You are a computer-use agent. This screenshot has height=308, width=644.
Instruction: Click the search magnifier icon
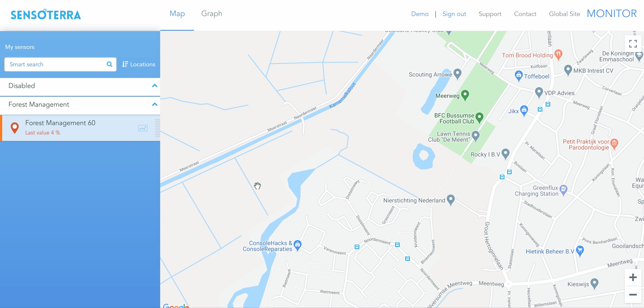tap(109, 64)
